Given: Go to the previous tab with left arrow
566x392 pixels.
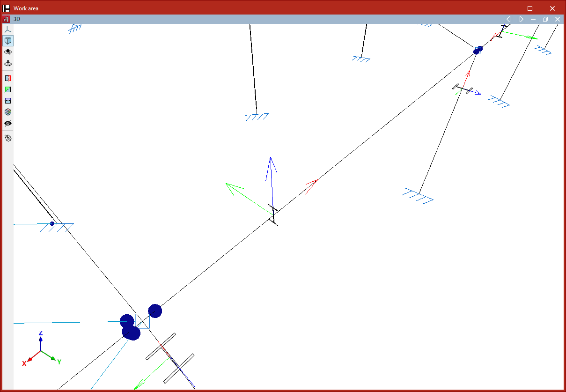Looking at the screenshot, I should tap(508, 19).
